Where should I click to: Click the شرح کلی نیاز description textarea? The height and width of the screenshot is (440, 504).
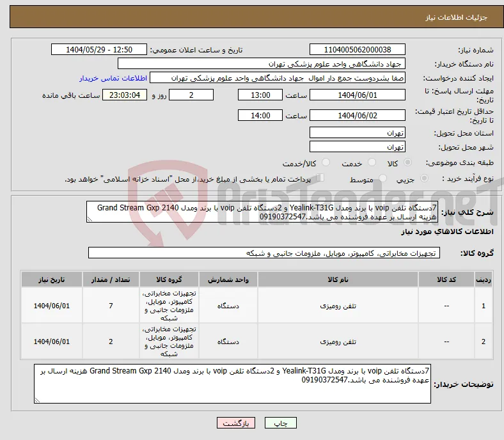coord(262,212)
